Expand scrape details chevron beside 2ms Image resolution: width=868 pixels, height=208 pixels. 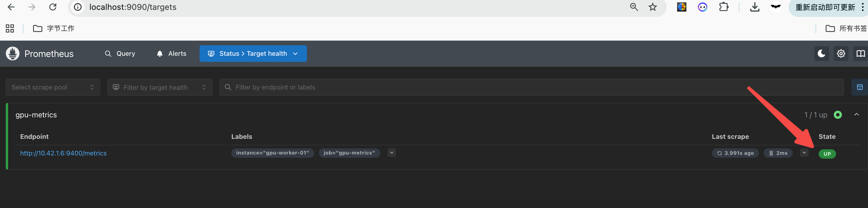(x=804, y=153)
